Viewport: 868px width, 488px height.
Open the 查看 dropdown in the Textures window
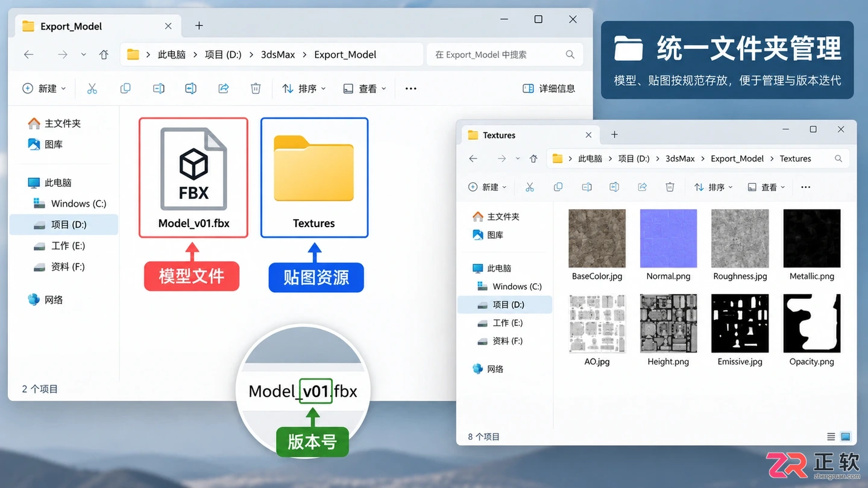[767, 187]
